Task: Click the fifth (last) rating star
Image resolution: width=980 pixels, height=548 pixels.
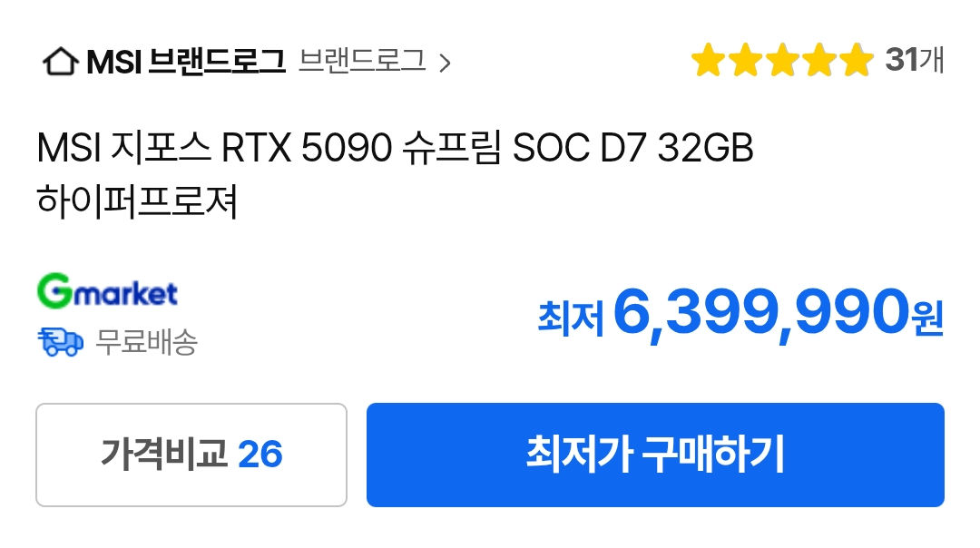Action: pos(857,61)
